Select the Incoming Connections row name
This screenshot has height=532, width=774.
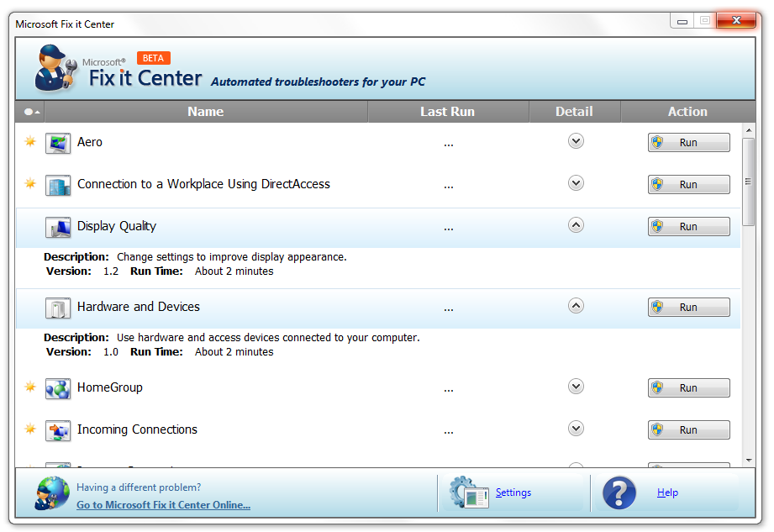click(x=137, y=429)
